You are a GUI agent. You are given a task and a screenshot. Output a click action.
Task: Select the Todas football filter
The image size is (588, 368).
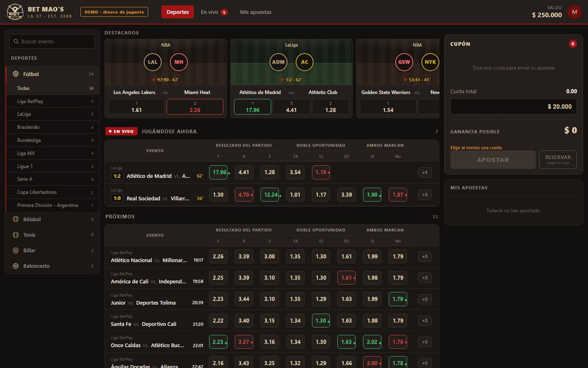(53, 88)
